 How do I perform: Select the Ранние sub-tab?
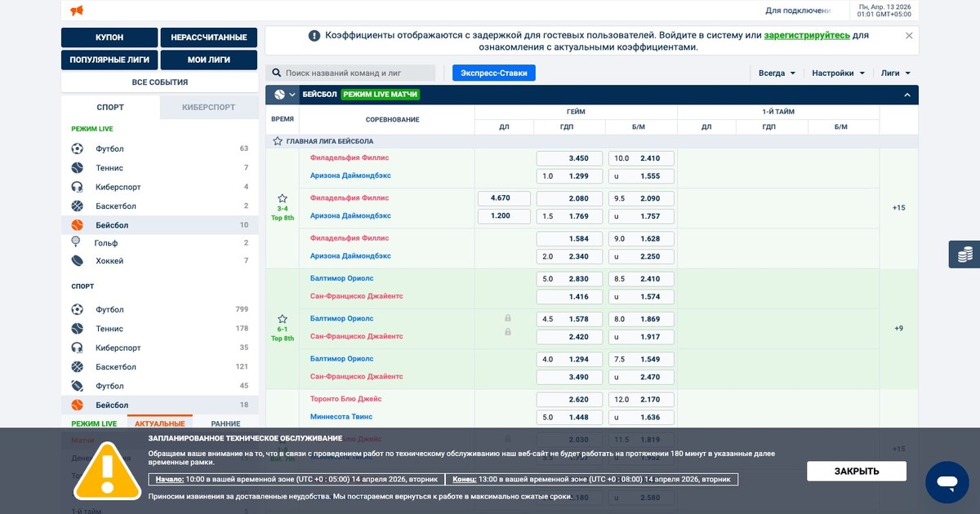pyautogui.click(x=225, y=424)
